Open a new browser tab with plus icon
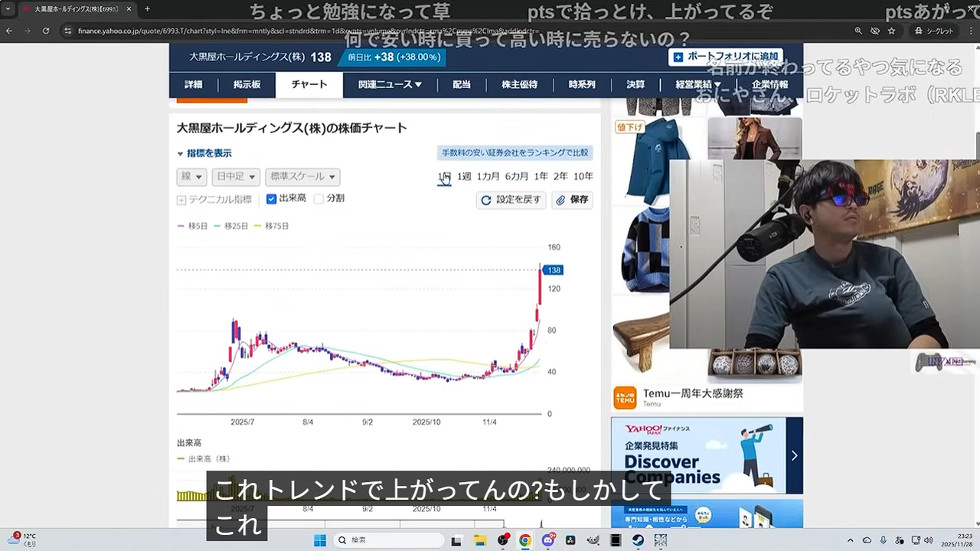 click(x=147, y=9)
